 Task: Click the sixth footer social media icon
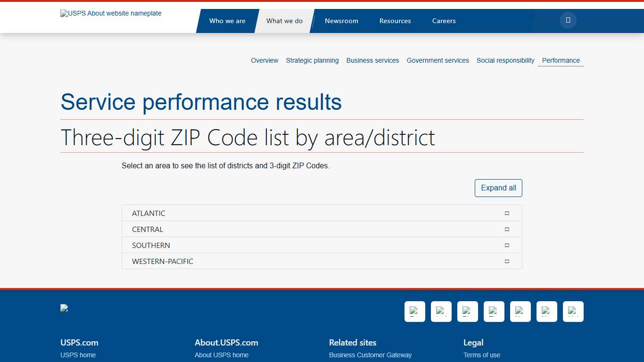click(546, 312)
